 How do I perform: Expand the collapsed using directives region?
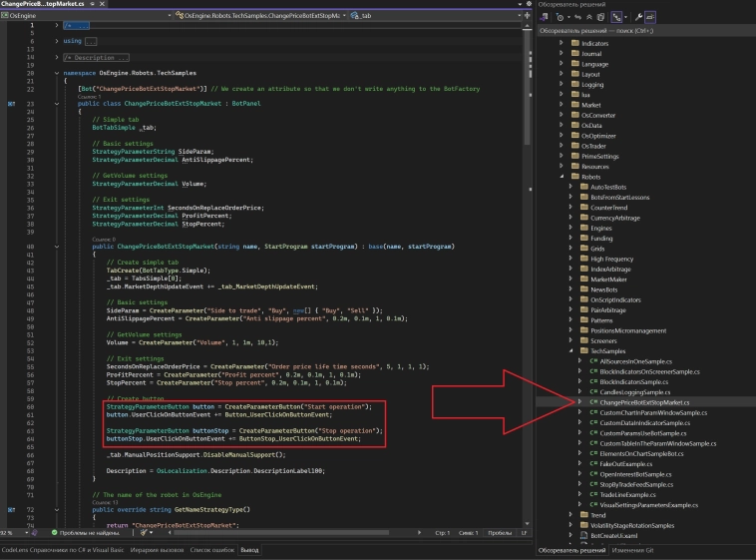tap(55, 41)
